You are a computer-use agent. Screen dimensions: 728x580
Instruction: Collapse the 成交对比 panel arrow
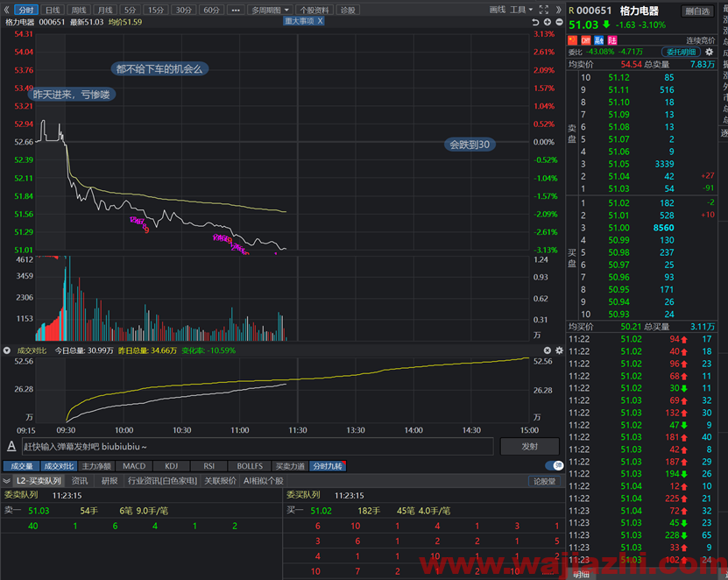7,350
